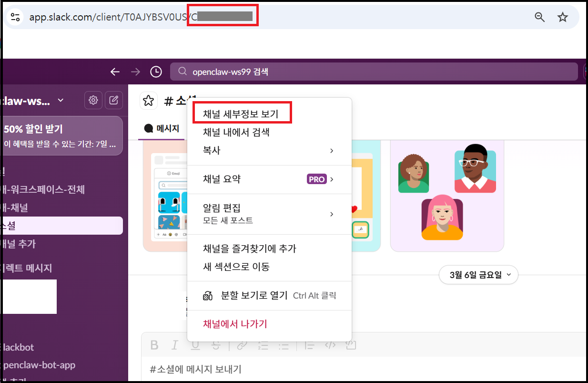Screen dimensions: 588x383
Task: Select 채널 세부정보 보기 from menu
Action: (269, 114)
